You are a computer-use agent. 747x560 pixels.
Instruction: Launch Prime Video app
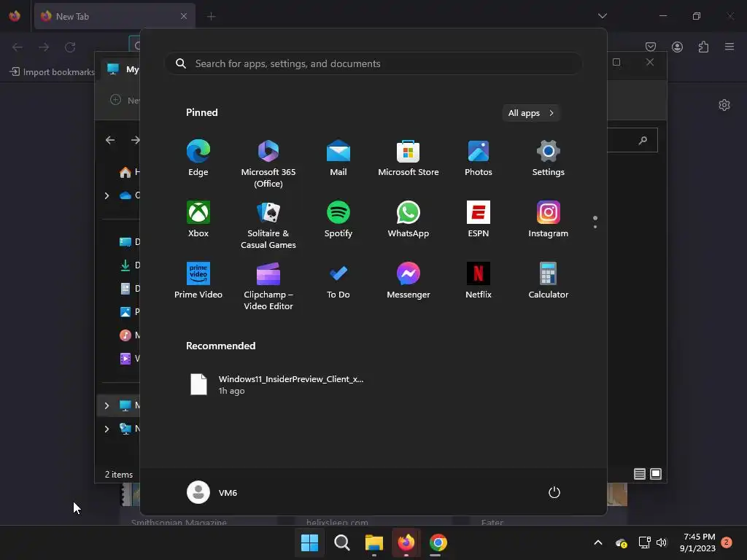point(198,281)
